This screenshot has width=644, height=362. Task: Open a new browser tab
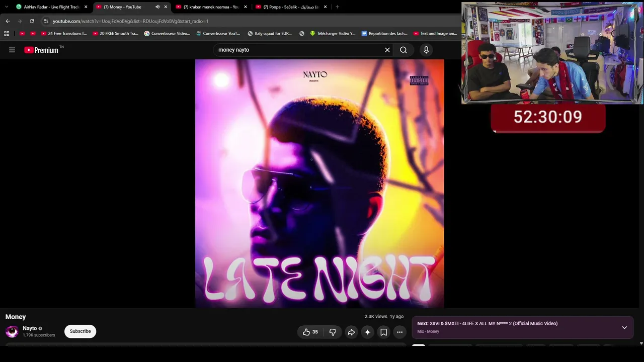[x=337, y=7]
